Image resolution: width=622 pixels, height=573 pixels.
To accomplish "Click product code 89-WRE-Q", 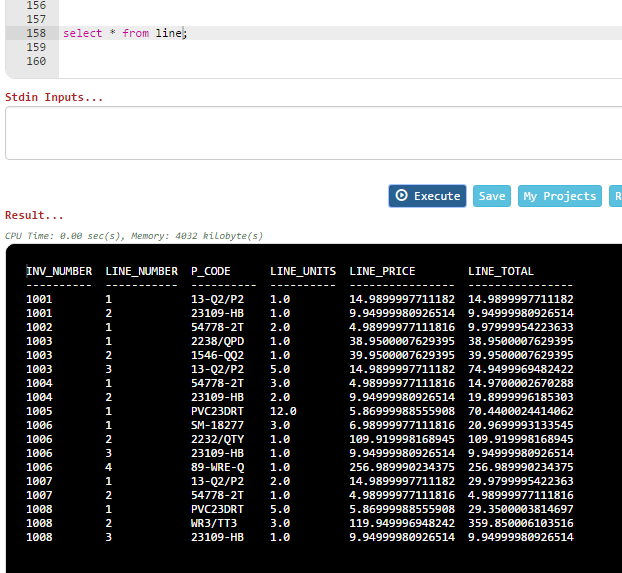I will pyautogui.click(x=217, y=467).
